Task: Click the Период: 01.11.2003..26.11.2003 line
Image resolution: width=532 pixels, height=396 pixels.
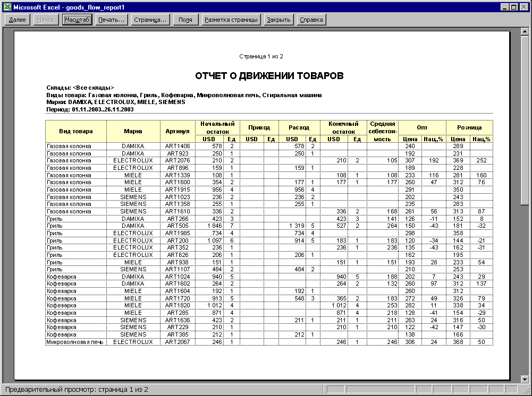Action: click(90, 109)
